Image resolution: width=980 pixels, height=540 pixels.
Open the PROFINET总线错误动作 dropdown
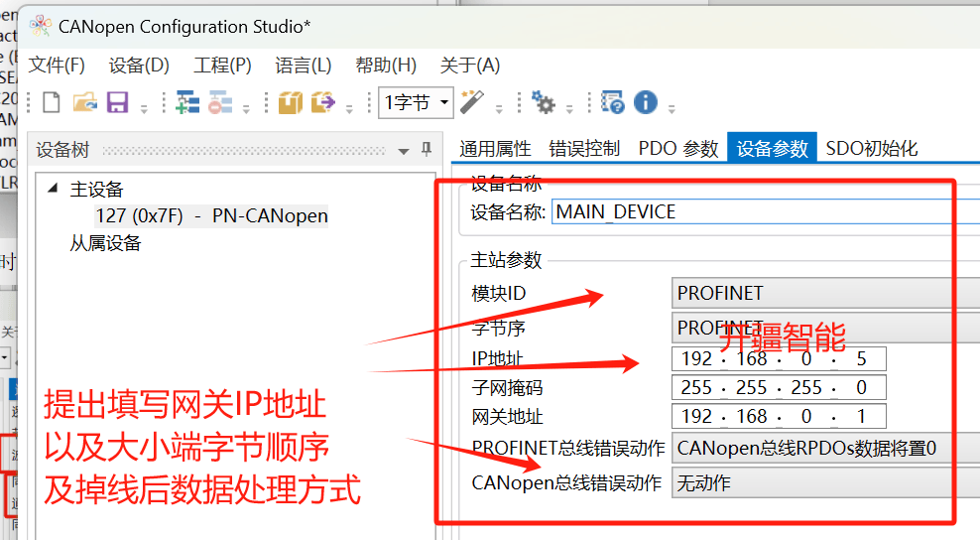(825, 448)
